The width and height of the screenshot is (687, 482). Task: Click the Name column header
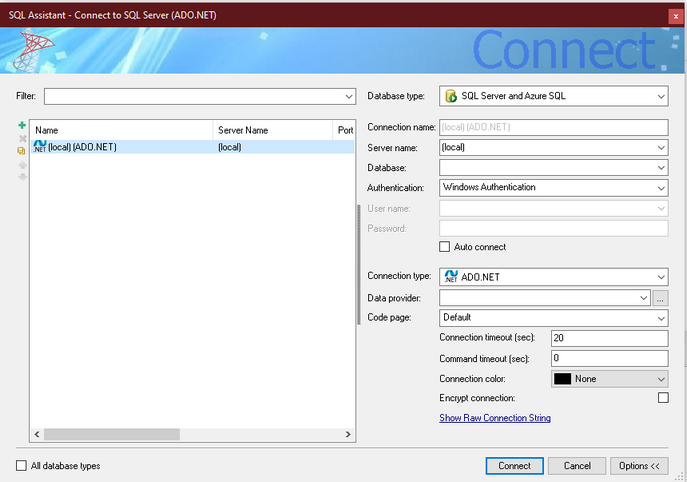121,130
